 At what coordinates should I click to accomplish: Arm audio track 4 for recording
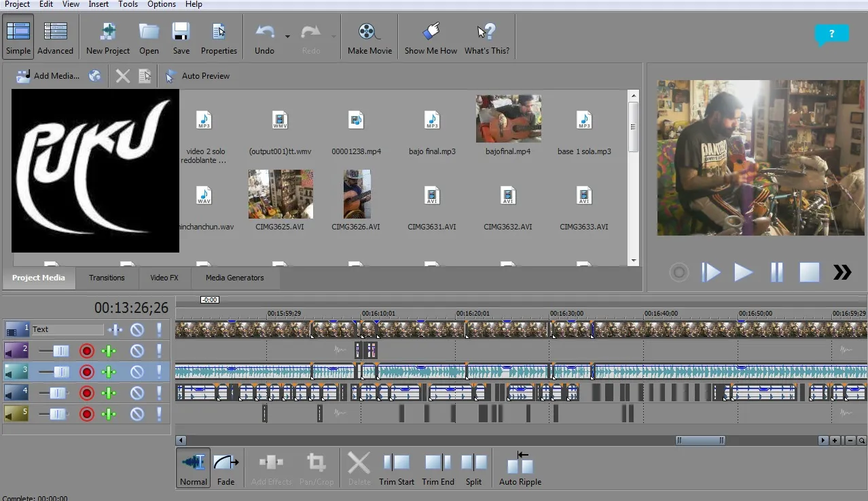point(86,393)
